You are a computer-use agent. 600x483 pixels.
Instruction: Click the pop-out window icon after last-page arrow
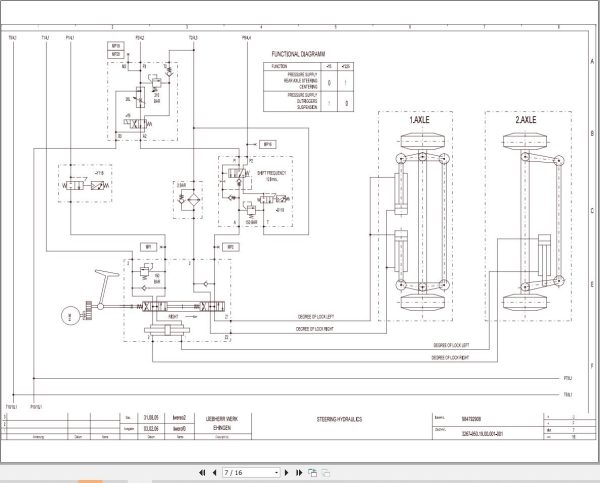(x=312, y=473)
